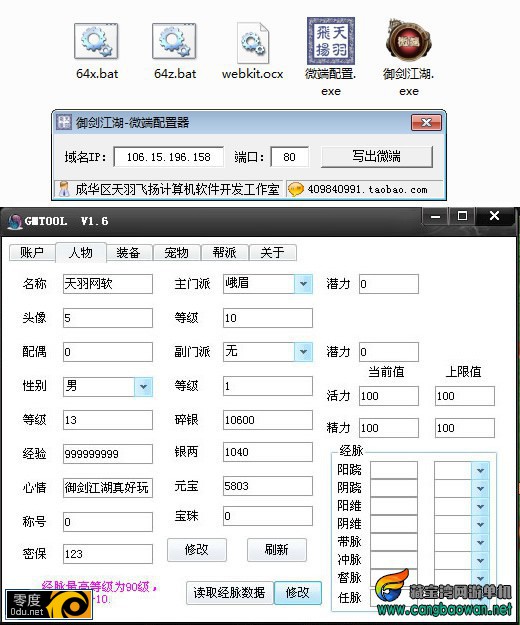Switch to the 人物 tab
Image resolution: width=520 pixels, height=625 pixels.
click(81, 252)
